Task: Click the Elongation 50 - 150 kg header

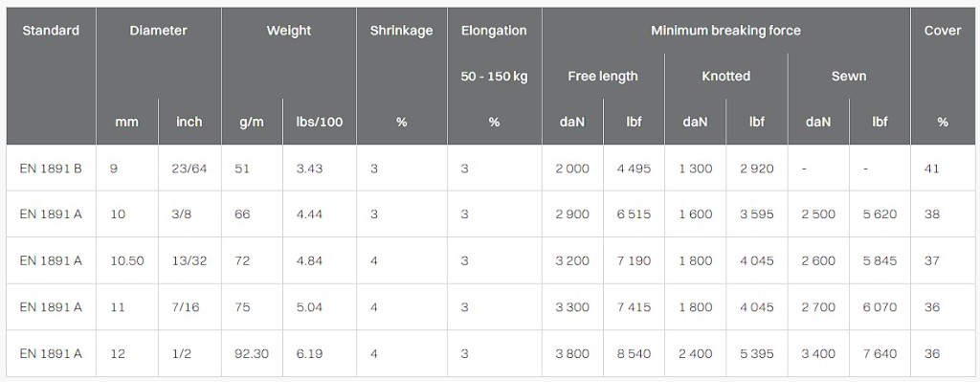Action: coord(494,54)
